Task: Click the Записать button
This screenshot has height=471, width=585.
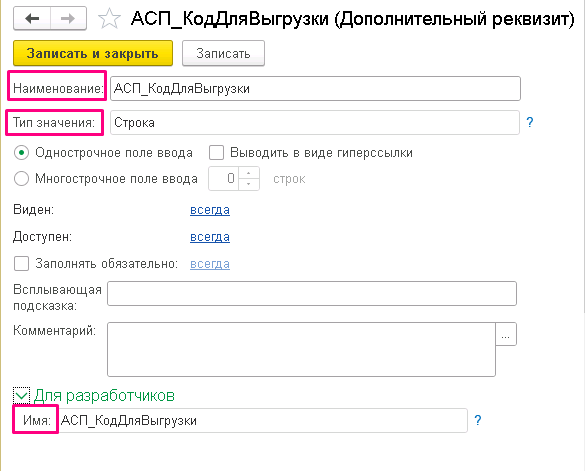Action: point(223,53)
